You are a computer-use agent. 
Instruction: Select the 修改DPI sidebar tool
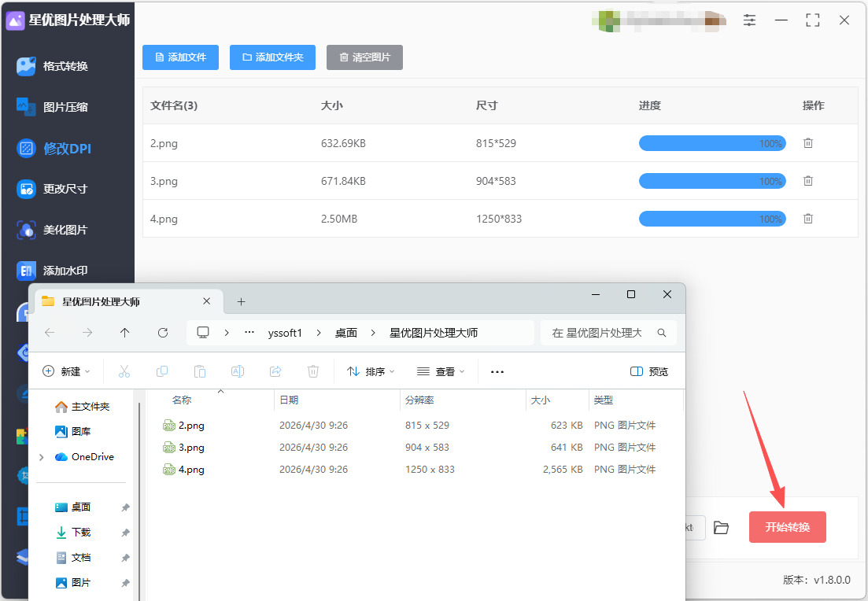(54, 149)
